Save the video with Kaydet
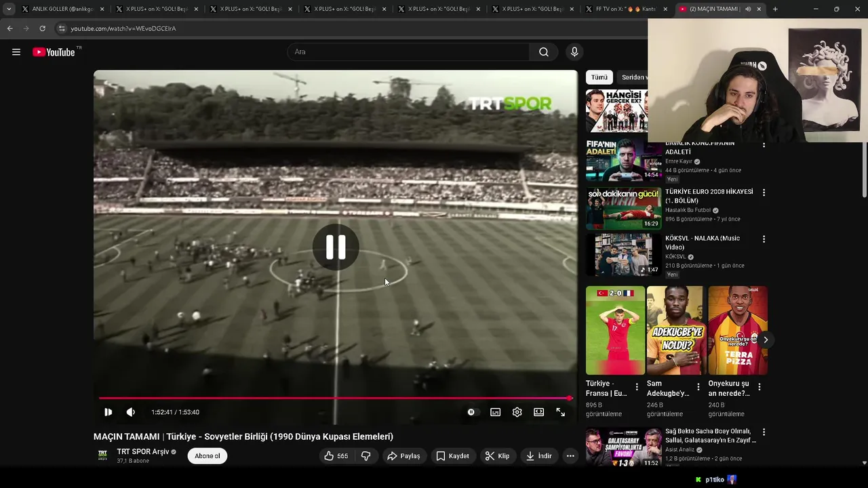The image size is (868, 488). tap(452, 456)
